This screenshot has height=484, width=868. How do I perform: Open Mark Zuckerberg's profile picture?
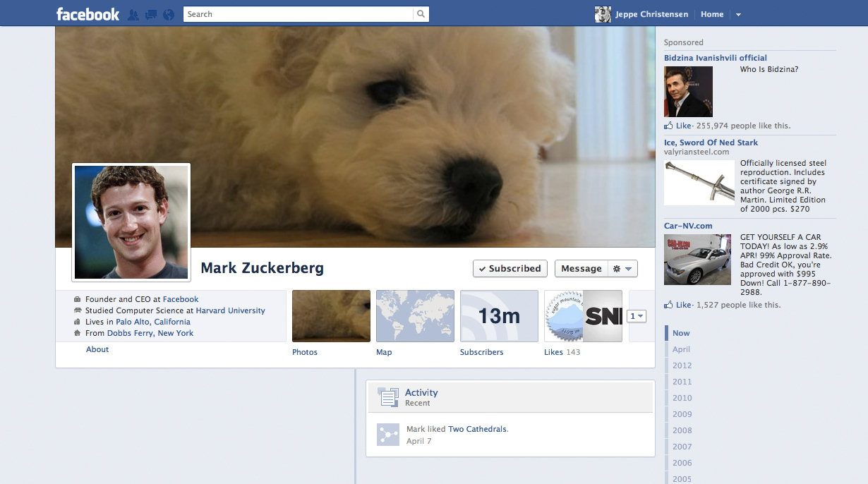[131, 222]
